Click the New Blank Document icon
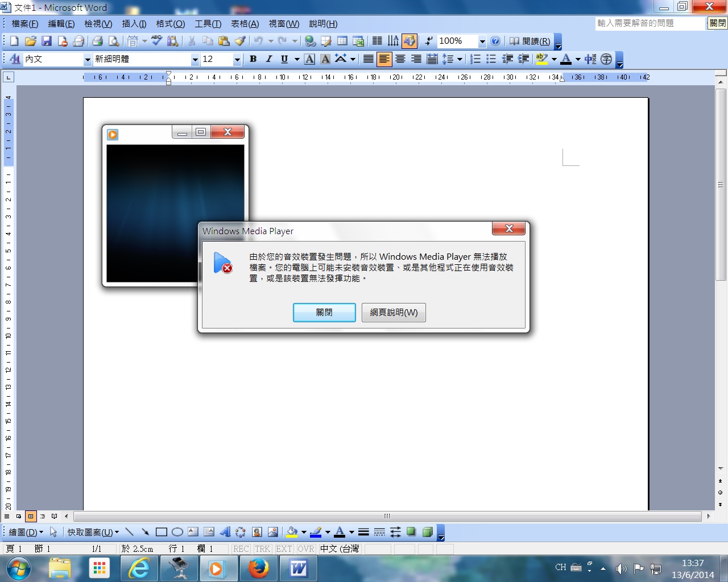This screenshot has height=582, width=728. tap(14, 41)
